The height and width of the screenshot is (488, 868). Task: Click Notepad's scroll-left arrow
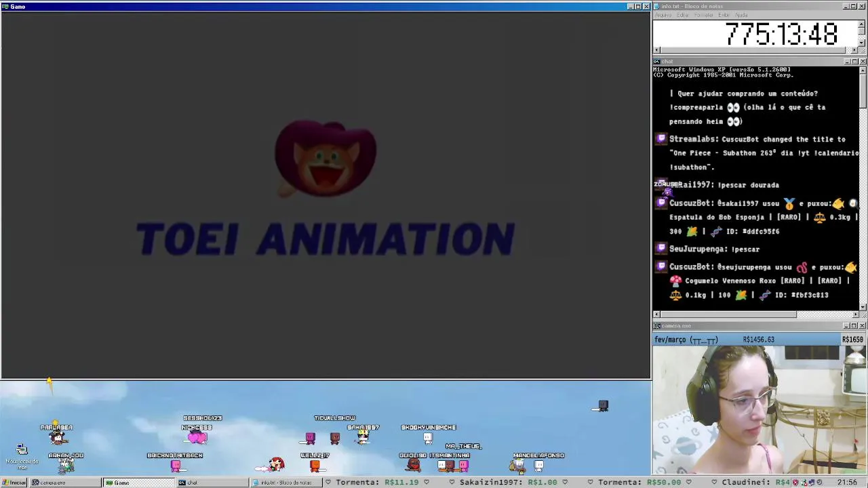[656, 50]
